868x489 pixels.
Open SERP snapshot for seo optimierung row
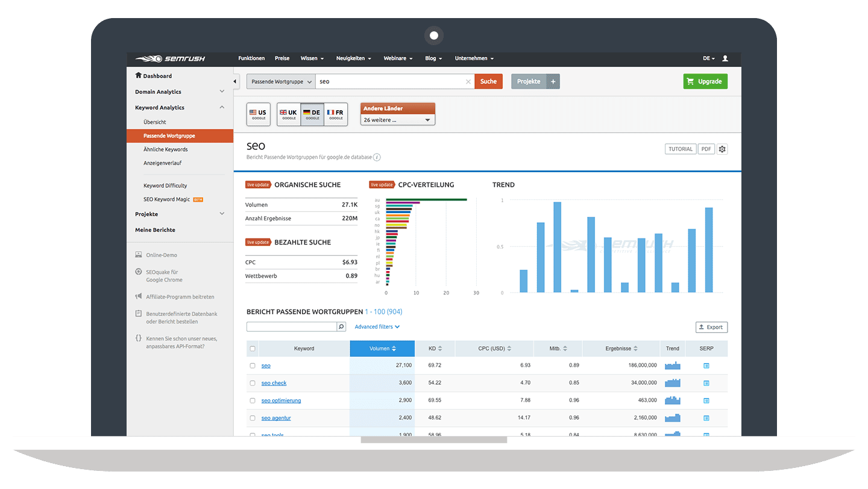coord(706,400)
